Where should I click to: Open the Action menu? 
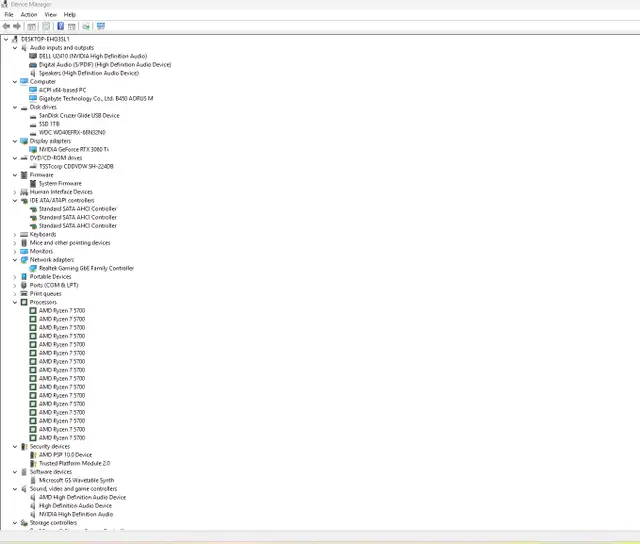point(29,15)
